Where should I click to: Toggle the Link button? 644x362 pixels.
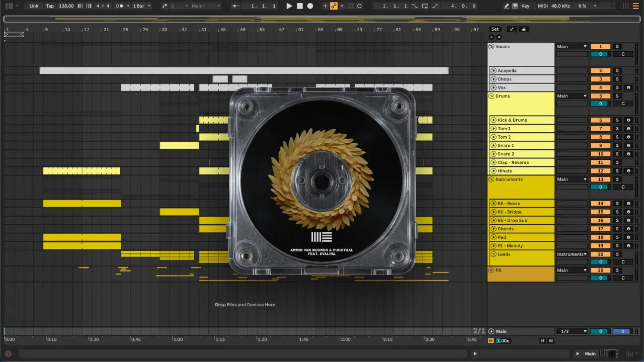click(34, 6)
